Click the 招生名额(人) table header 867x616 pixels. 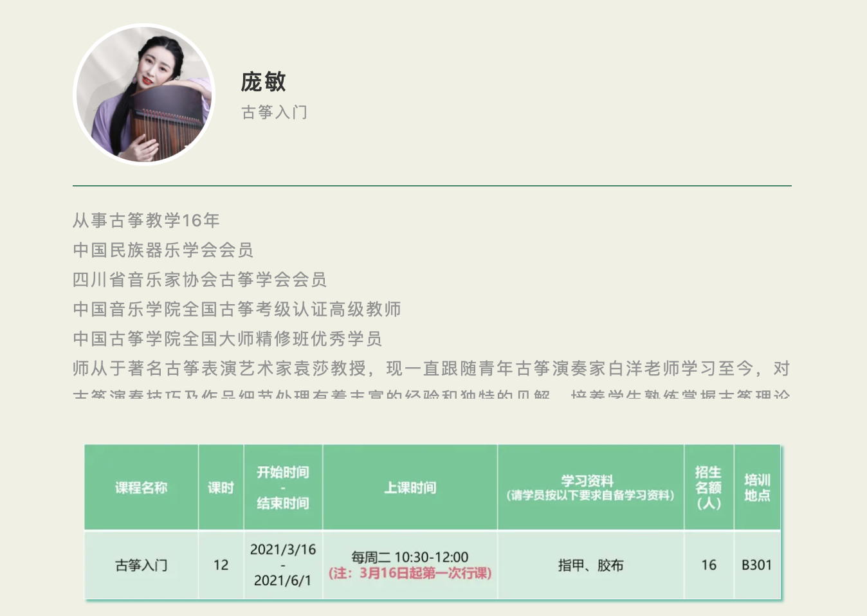tap(709, 487)
